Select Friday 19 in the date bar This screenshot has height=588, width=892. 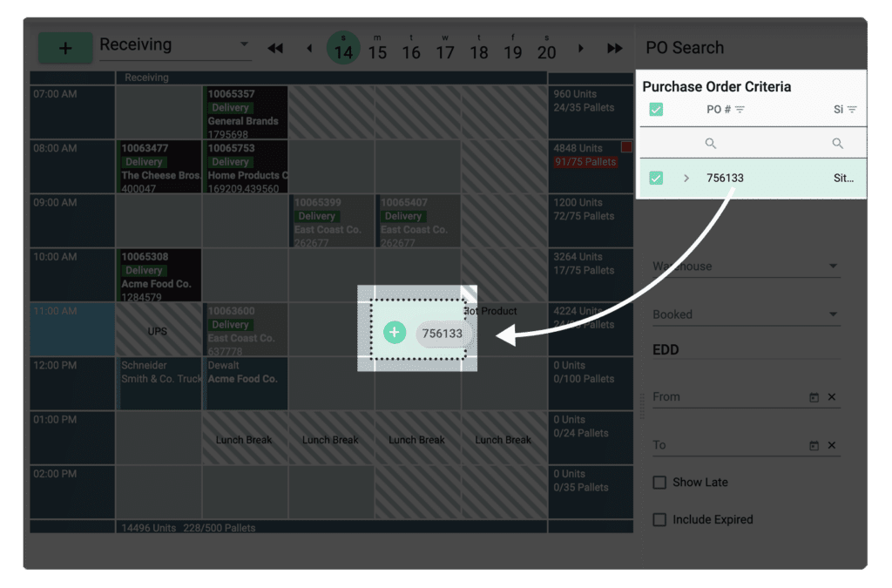(x=513, y=49)
